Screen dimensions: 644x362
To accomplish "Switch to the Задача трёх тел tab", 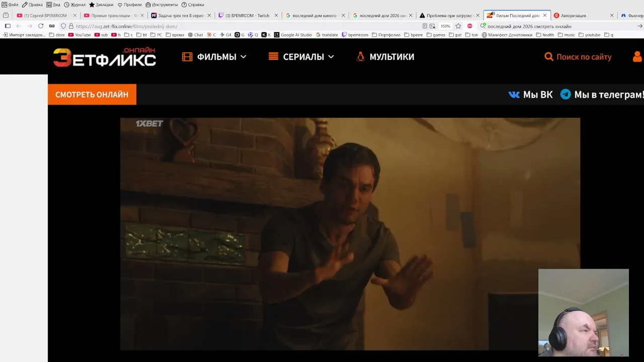I will click(x=180, y=16).
